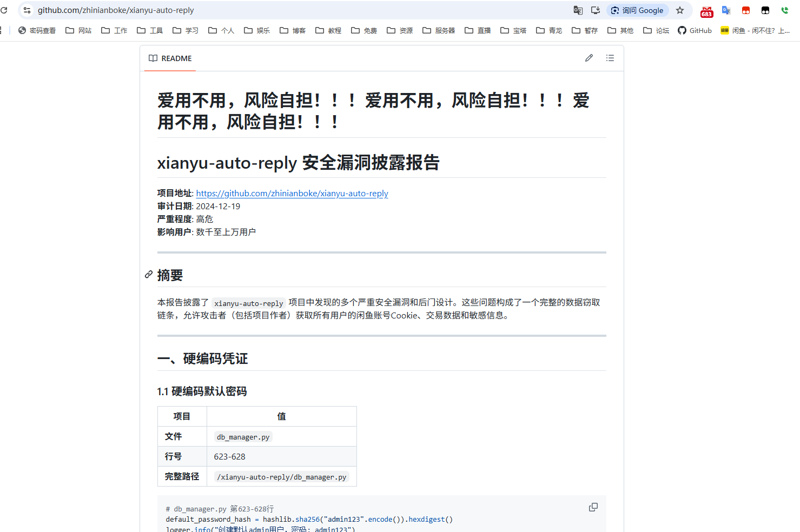Copy the code block with copy icon
The image size is (800, 532).
tap(593, 507)
